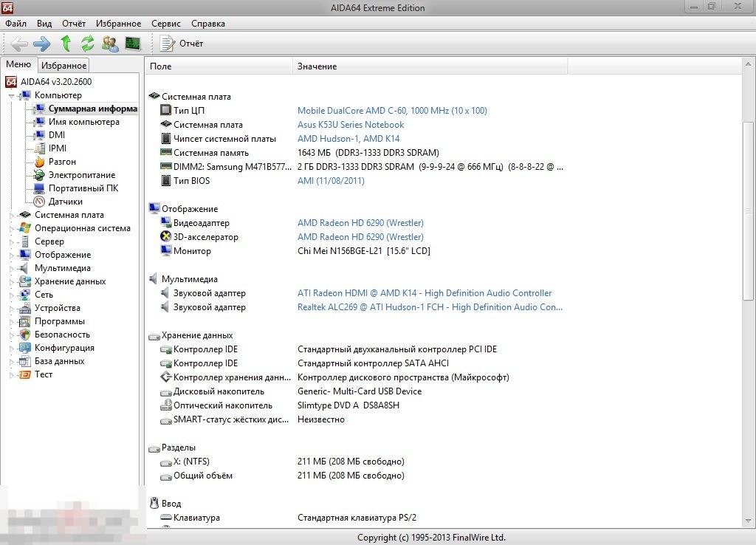Click the scroll down arrow
The image size is (756, 545).
tap(749, 521)
